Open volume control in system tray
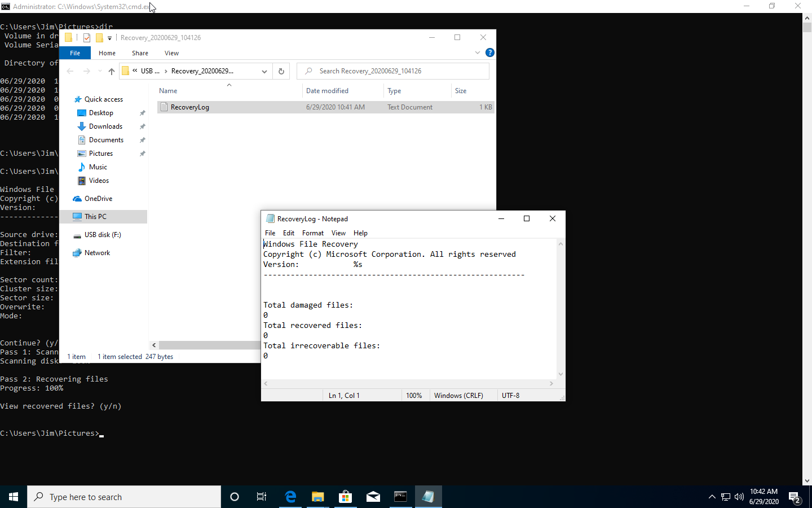Viewport: 812px width, 508px height. (x=739, y=497)
